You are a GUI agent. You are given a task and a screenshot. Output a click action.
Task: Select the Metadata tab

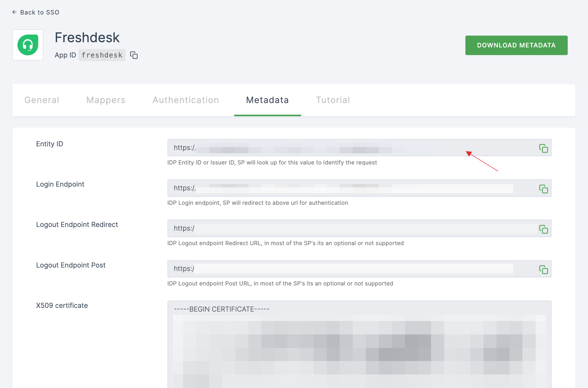pyautogui.click(x=268, y=100)
